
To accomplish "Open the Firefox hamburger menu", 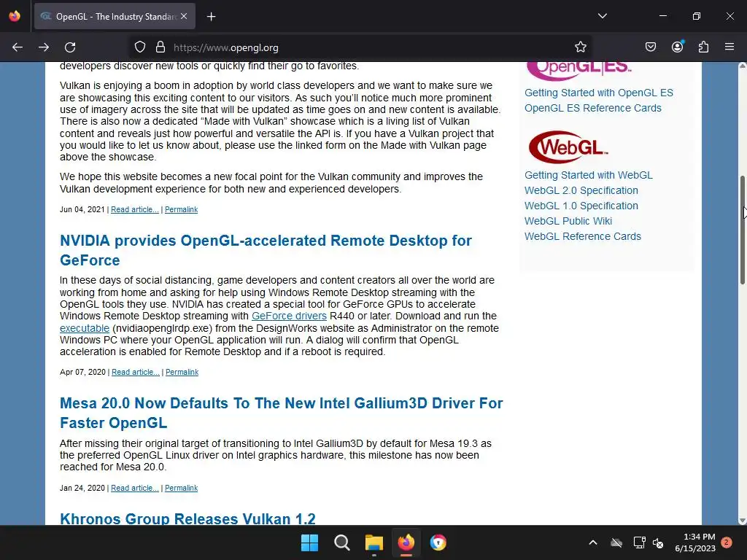I will pyautogui.click(x=729, y=47).
